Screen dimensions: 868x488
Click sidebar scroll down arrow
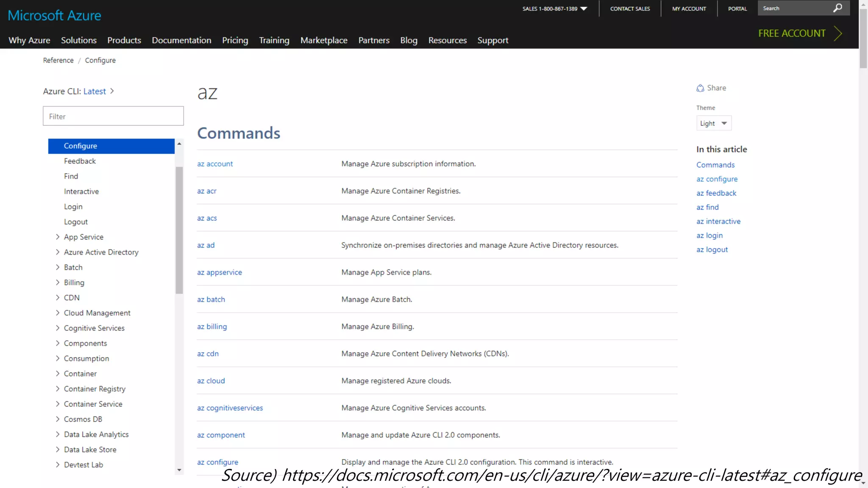coord(179,470)
